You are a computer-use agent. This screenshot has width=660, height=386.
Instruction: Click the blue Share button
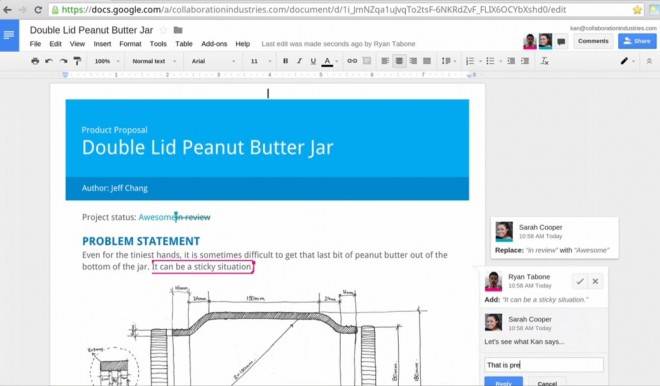pyautogui.click(x=637, y=41)
